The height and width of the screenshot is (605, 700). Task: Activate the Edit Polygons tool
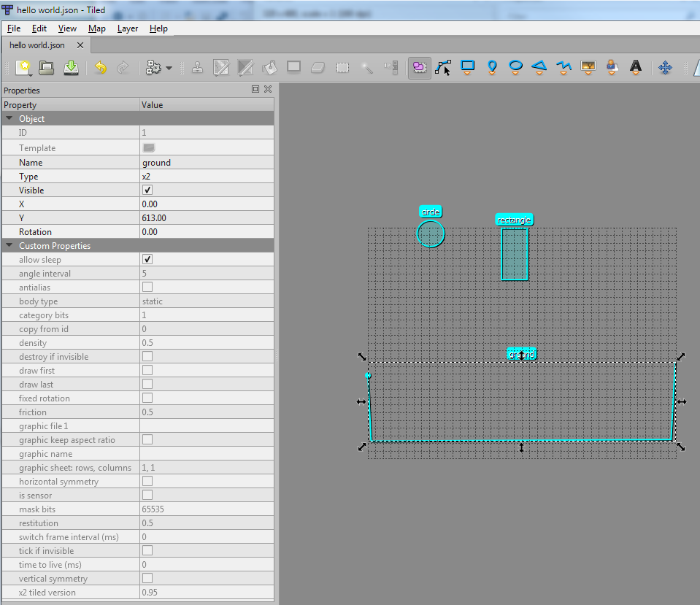pos(443,68)
